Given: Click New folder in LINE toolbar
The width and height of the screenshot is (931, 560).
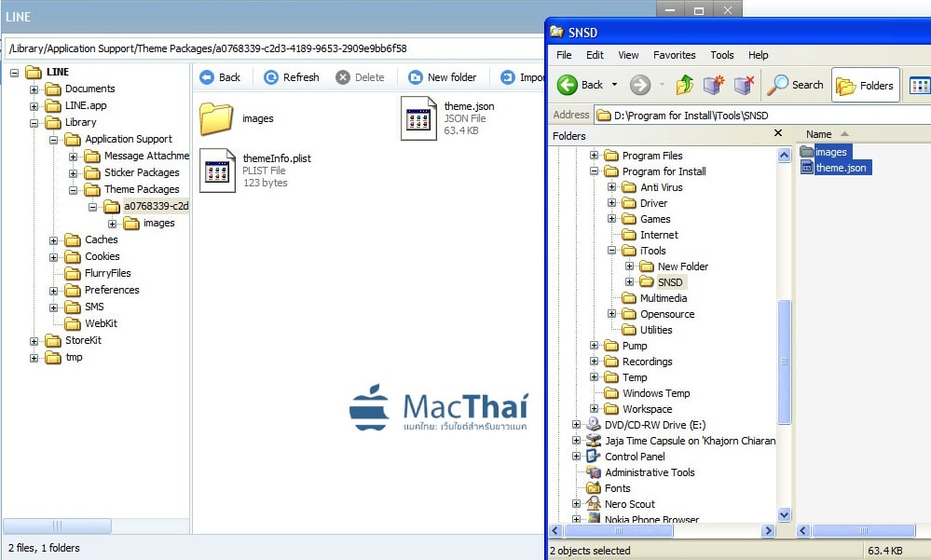Looking at the screenshot, I should click(443, 77).
